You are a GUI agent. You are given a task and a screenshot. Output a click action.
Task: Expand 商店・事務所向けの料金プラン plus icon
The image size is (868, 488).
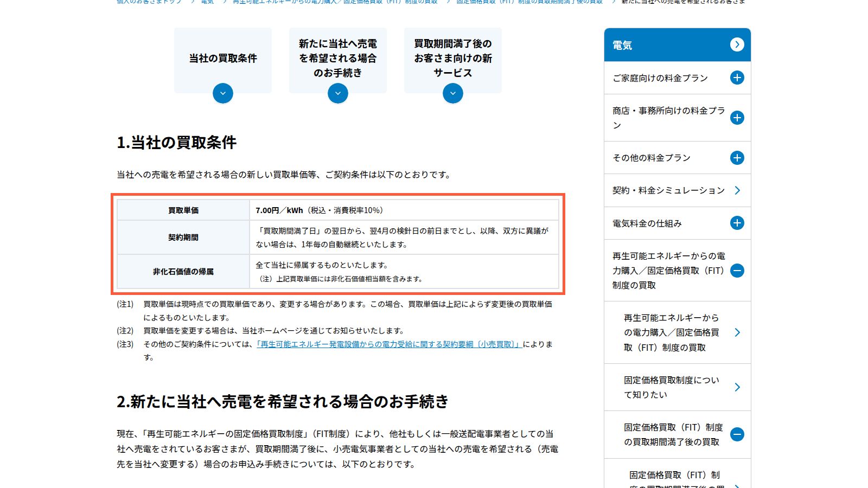pyautogui.click(x=737, y=118)
